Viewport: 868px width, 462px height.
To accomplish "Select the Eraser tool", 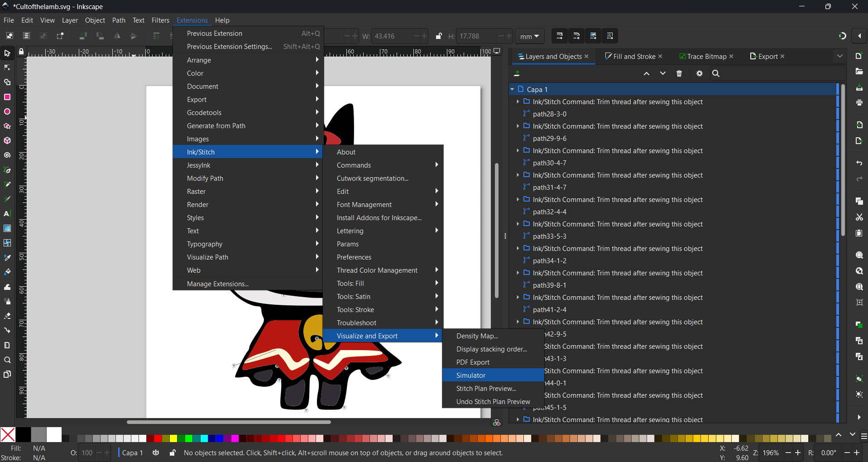I will tap(7, 316).
